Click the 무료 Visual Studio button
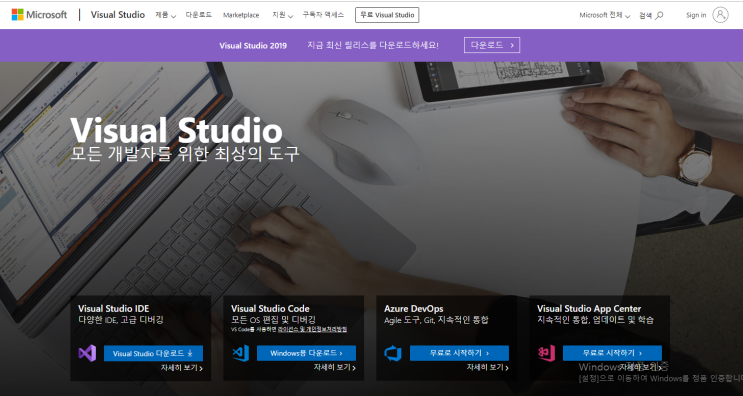This screenshot has height=396, width=743. pos(387,15)
